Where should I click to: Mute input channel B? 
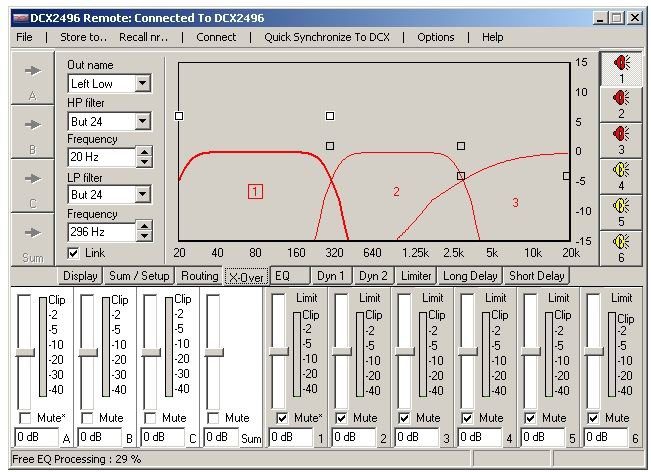tap(88, 418)
